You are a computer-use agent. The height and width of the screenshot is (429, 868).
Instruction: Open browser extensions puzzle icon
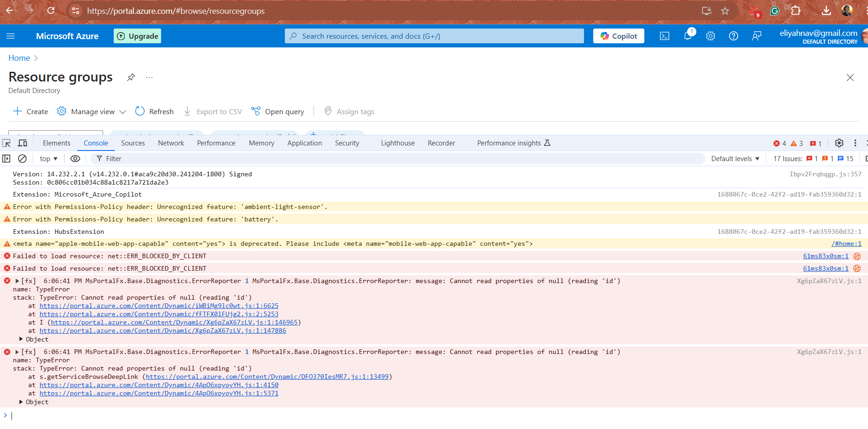(796, 11)
